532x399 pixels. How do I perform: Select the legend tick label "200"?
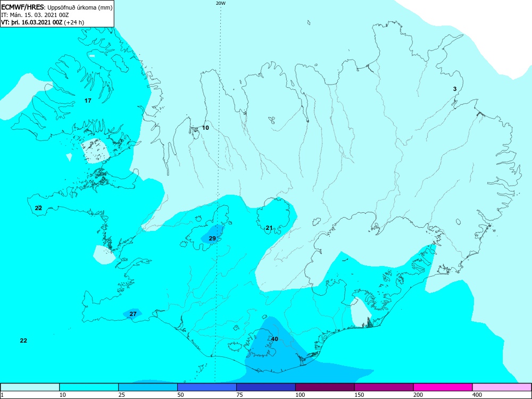pyautogui.click(x=418, y=395)
